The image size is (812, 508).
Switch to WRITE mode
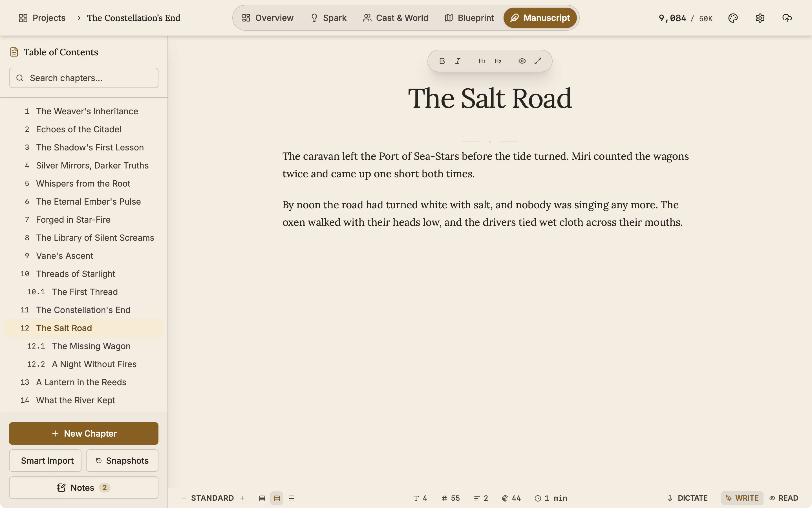(x=742, y=498)
